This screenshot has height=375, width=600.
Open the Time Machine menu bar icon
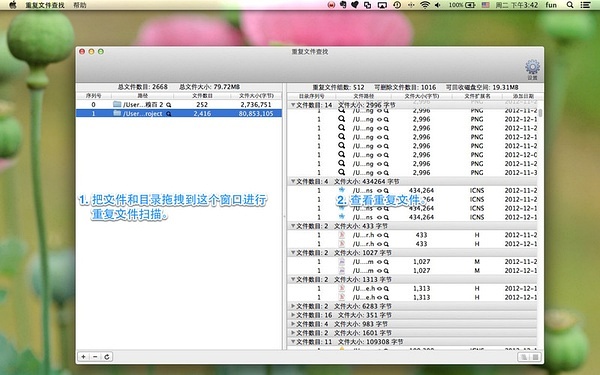(397, 5)
